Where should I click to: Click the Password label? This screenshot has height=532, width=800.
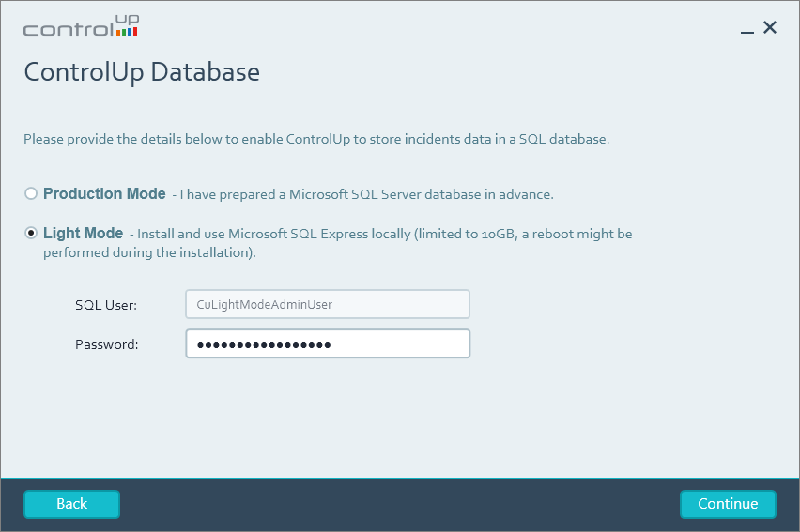tap(106, 344)
